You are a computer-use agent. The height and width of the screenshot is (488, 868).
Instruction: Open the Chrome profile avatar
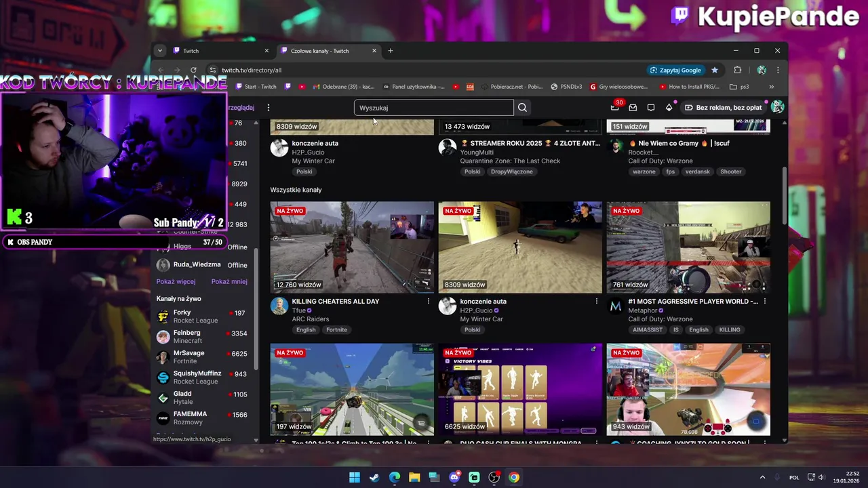coord(762,70)
